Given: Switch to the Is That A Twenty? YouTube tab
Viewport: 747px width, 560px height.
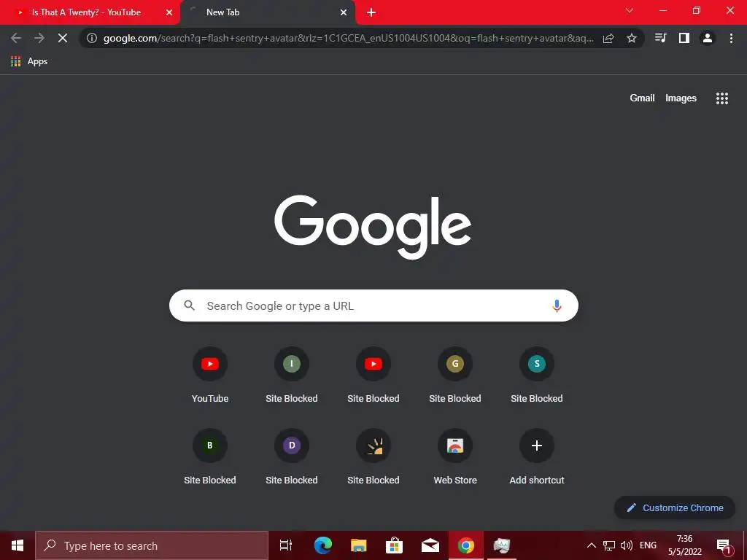Looking at the screenshot, I should point(86,12).
